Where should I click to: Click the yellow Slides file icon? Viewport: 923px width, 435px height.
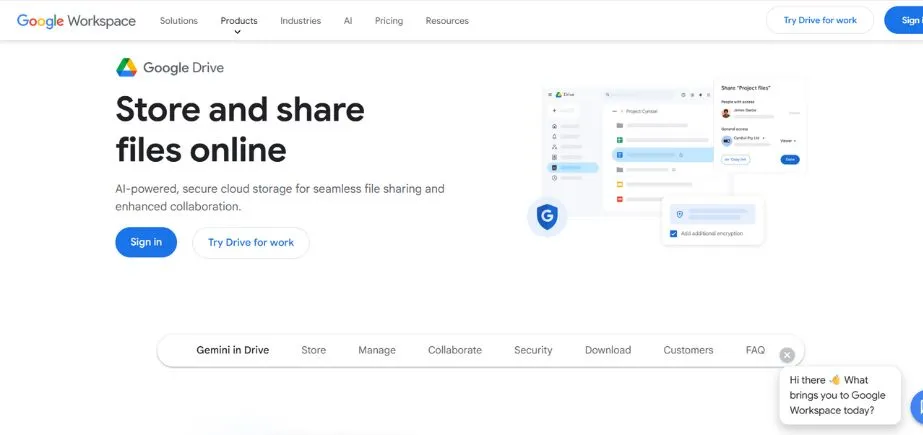620,184
